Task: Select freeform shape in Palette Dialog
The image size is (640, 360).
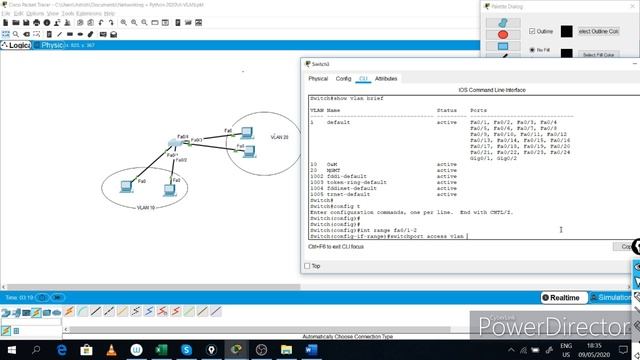Action: 503,23
